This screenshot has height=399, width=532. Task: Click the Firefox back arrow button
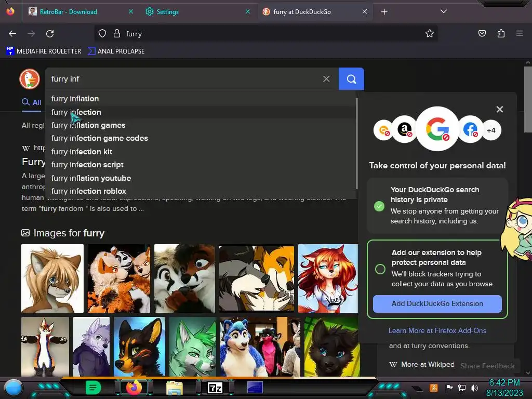[12, 34]
